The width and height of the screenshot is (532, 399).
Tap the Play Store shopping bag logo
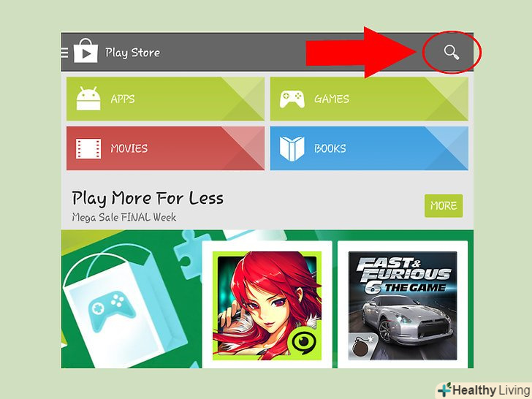click(85, 50)
